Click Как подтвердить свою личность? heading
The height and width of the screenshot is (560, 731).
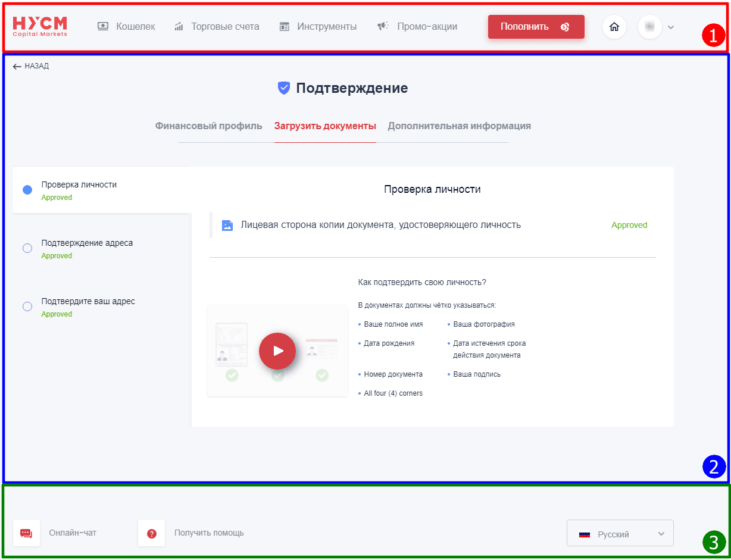pyautogui.click(x=422, y=282)
